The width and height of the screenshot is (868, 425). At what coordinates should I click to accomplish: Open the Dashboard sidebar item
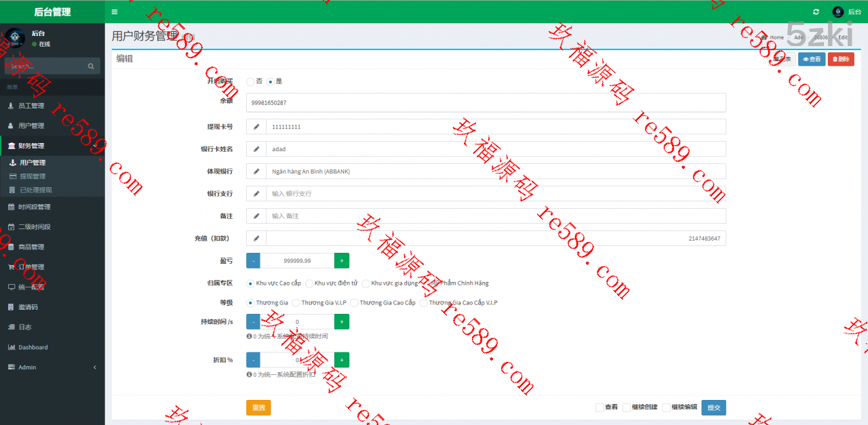click(33, 347)
